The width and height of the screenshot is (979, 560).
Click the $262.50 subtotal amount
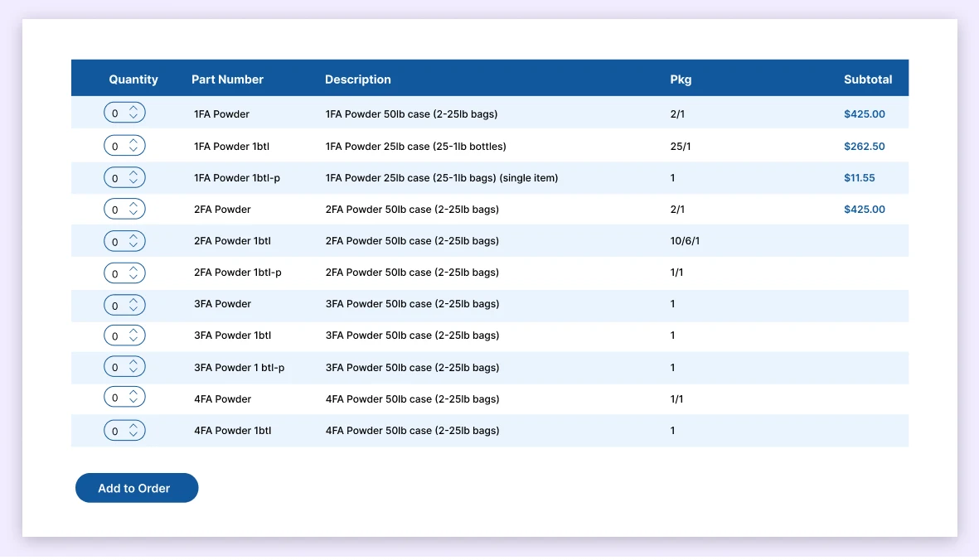(864, 147)
